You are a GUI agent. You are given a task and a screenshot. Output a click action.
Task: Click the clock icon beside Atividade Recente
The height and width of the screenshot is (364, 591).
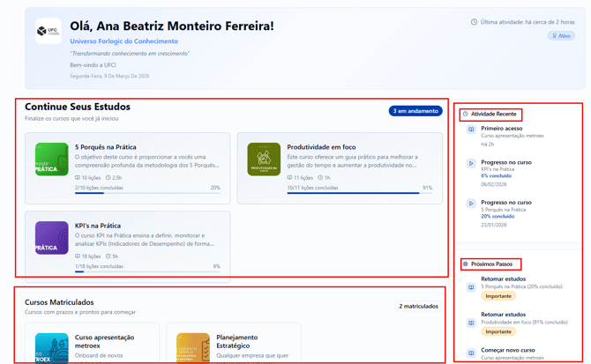(x=466, y=115)
